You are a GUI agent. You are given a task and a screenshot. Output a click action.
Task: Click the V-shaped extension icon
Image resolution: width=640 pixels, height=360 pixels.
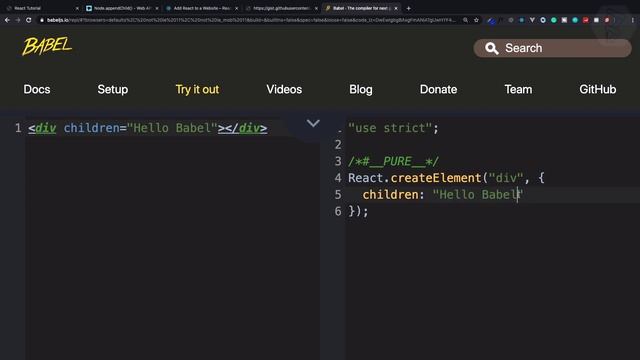(532, 20)
